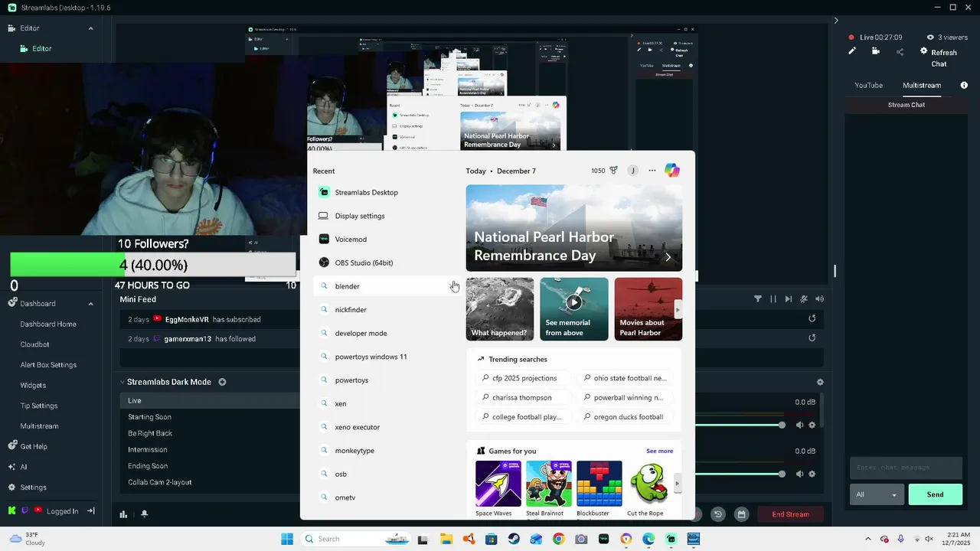This screenshot has width=980, height=551.
Task: Go to next Pearl Harbor banner with the arrow
Action: coord(668,257)
